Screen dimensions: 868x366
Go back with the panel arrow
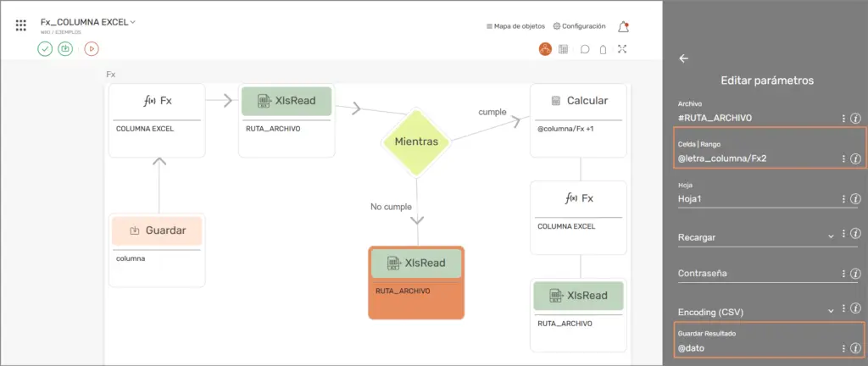tap(684, 58)
